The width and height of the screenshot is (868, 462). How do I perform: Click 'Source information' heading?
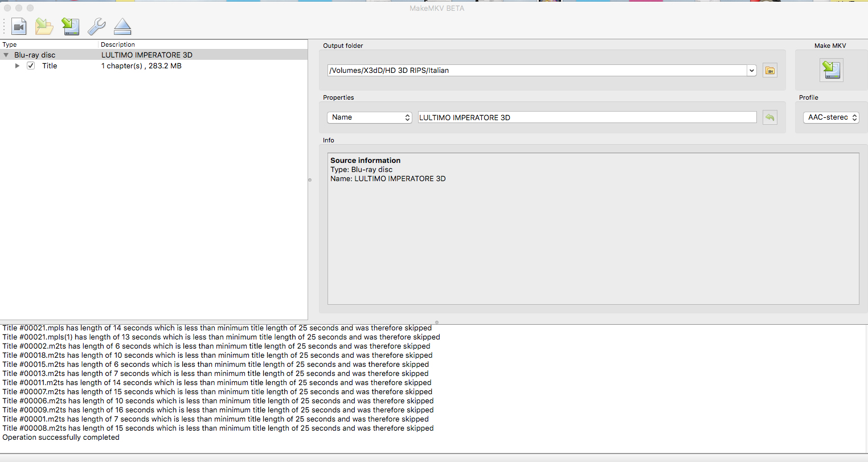tap(365, 161)
